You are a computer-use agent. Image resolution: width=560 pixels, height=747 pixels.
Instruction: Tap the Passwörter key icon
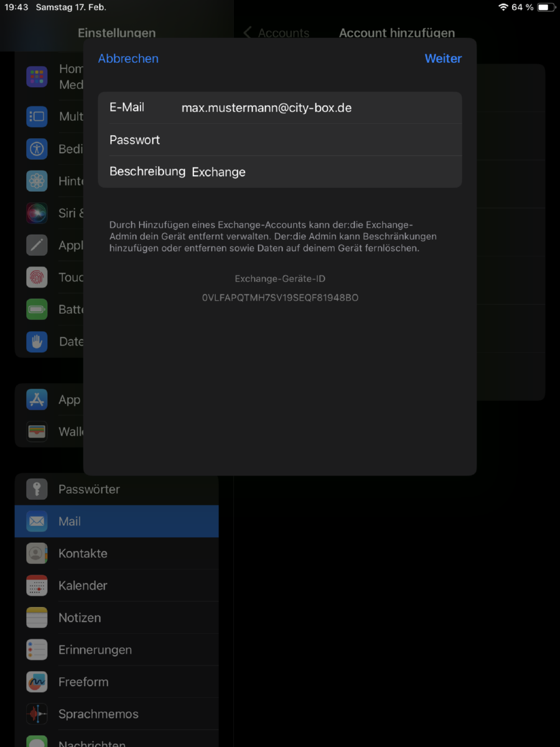37,489
